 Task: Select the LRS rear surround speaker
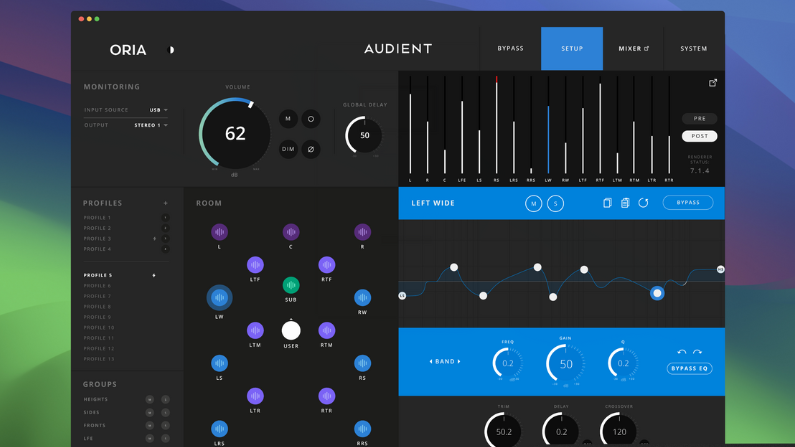[220, 429]
